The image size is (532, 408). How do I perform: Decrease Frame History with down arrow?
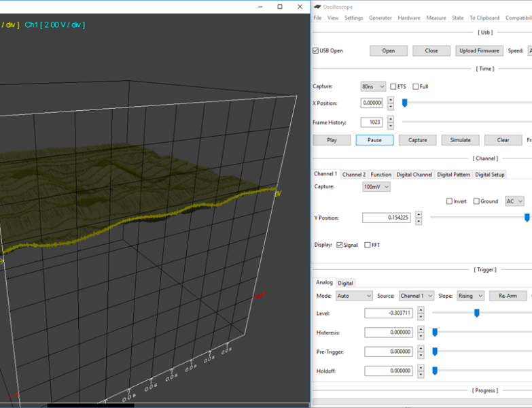(391, 126)
